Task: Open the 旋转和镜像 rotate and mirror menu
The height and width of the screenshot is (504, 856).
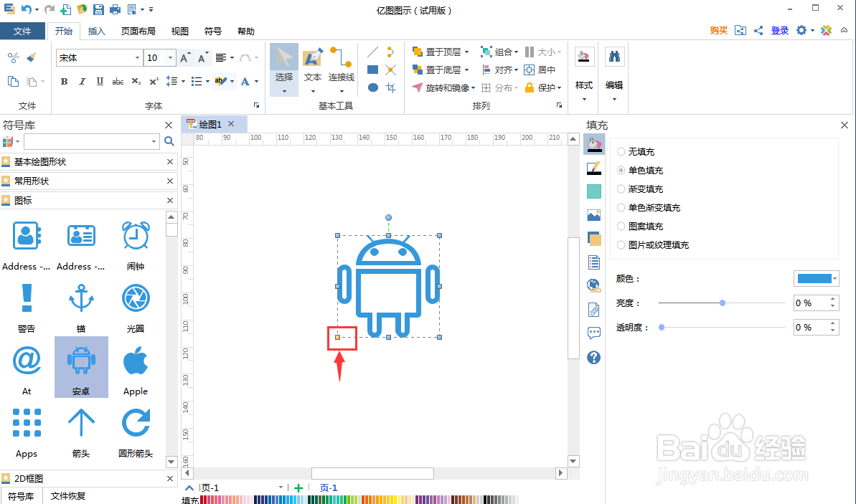Action: point(443,87)
